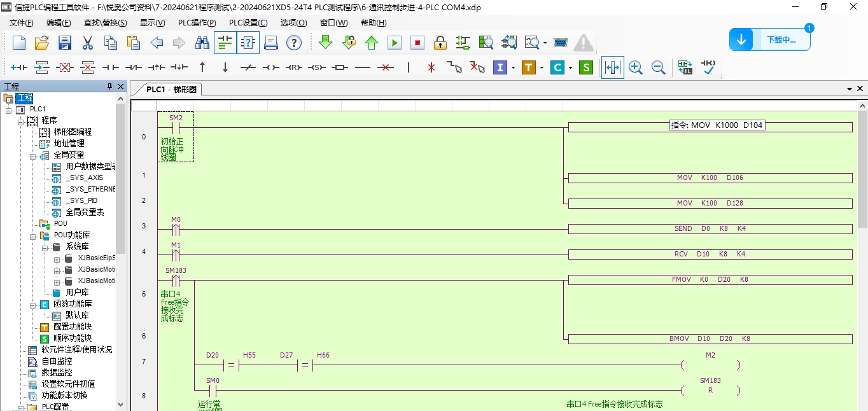Viewport: 868px width, 411px height.
Task: Open the PLC操作(P) menu
Action: [x=197, y=23]
